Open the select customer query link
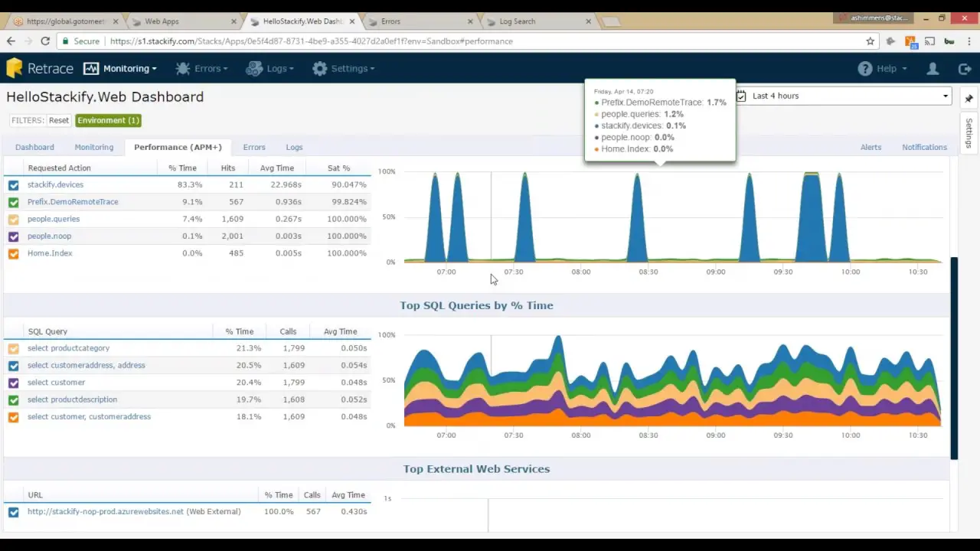 (56, 383)
